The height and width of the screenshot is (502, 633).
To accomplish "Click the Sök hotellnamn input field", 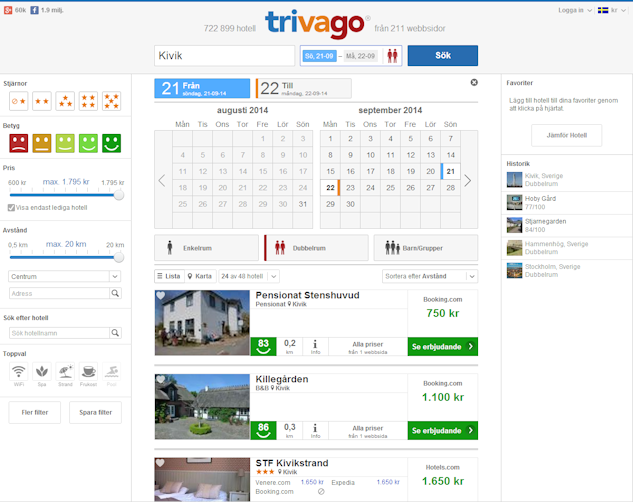I will click(59, 333).
